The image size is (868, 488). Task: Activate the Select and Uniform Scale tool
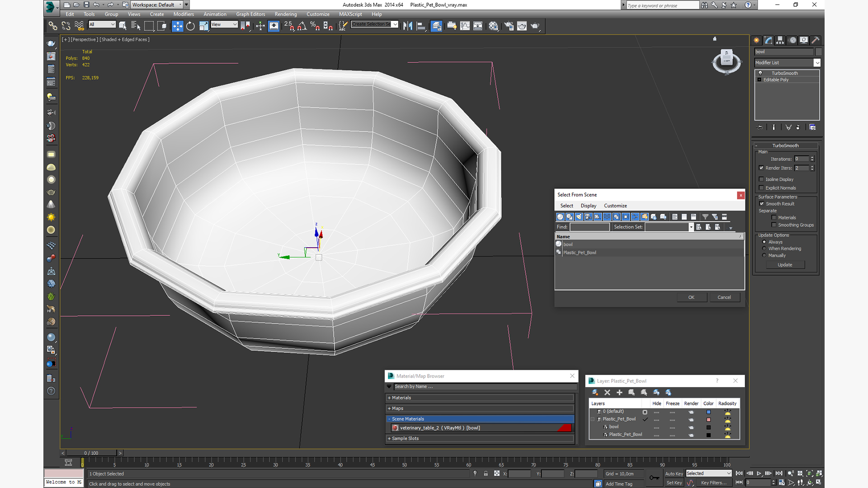[x=203, y=26]
